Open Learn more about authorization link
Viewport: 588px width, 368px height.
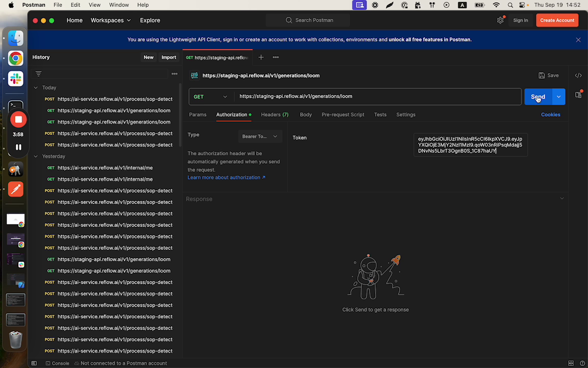226,177
